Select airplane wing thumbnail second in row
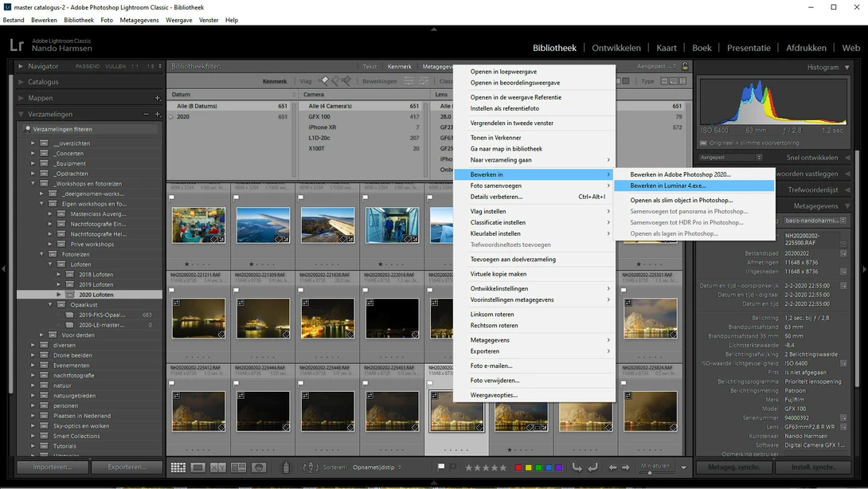This screenshot has height=489, width=868. point(263,225)
